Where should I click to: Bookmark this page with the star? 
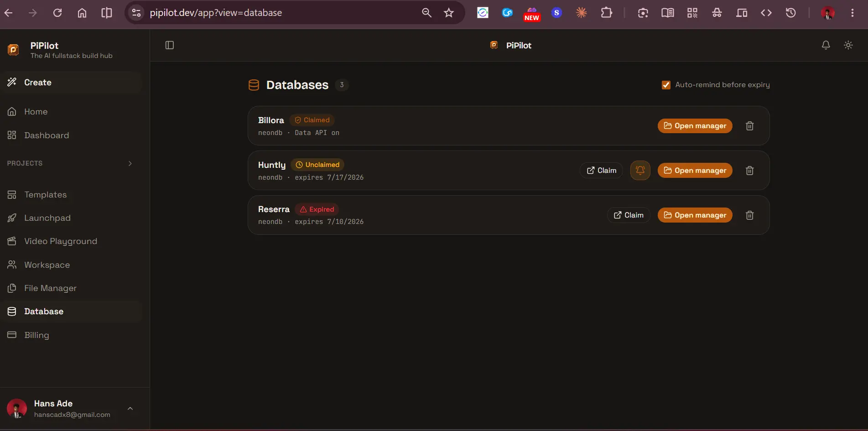click(x=449, y=13)
